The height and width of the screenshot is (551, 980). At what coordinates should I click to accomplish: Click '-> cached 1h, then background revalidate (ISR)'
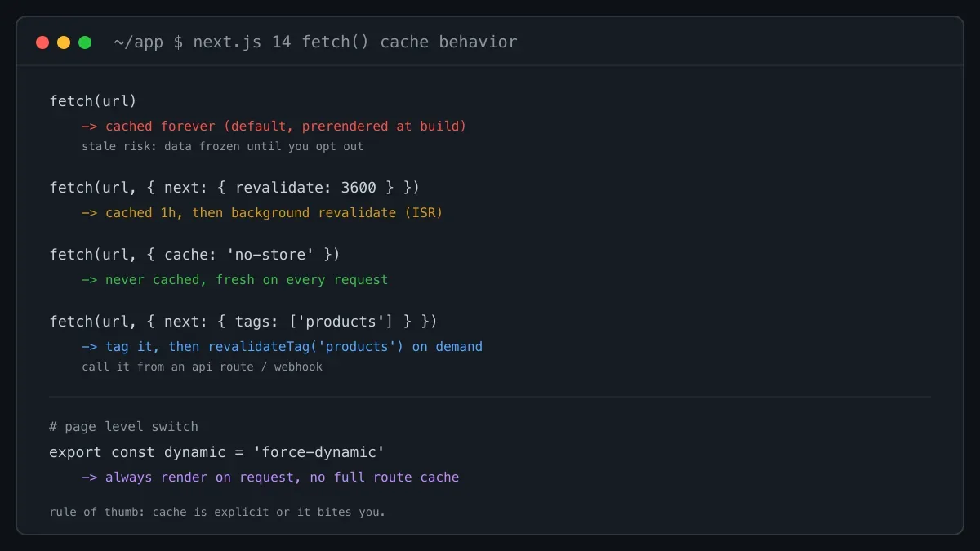click(x=262, y=213)
